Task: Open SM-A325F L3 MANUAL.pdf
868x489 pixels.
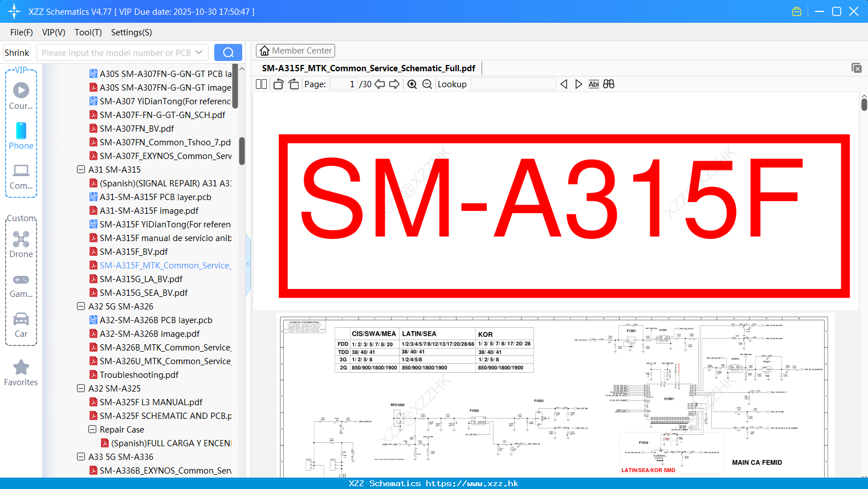Action: point(146,402)
